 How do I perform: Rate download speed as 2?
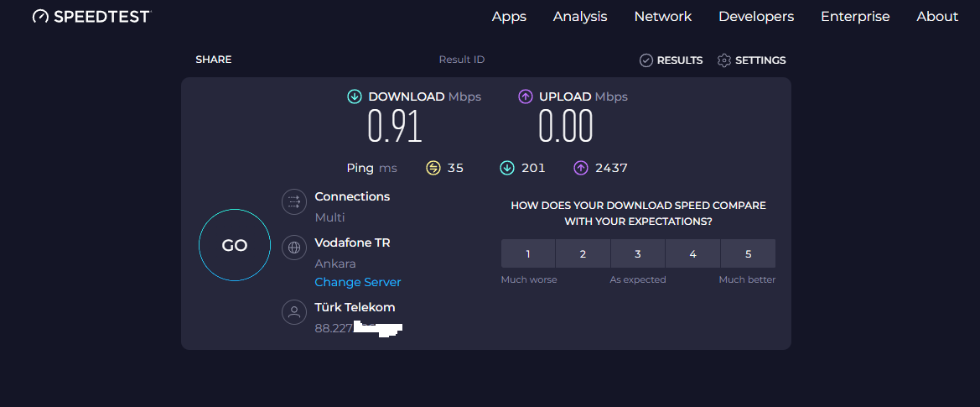pyautogui.click(x=583, y=253)
